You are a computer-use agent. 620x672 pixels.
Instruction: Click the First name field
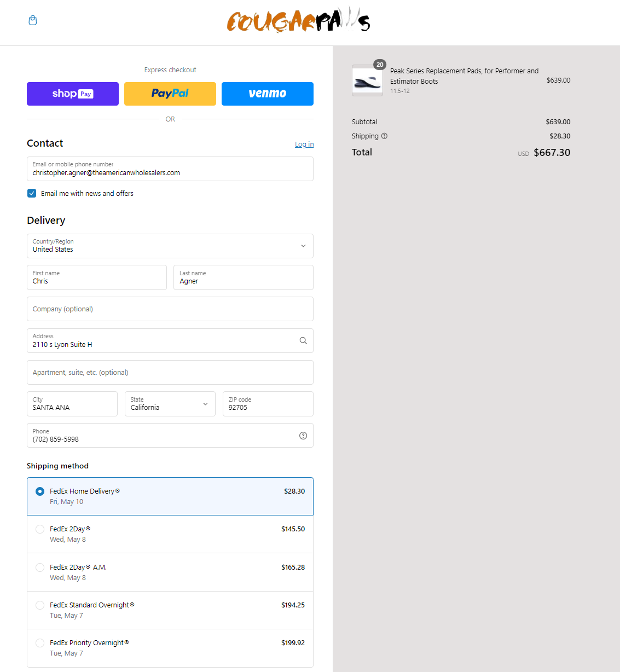(x=97, y=277)
